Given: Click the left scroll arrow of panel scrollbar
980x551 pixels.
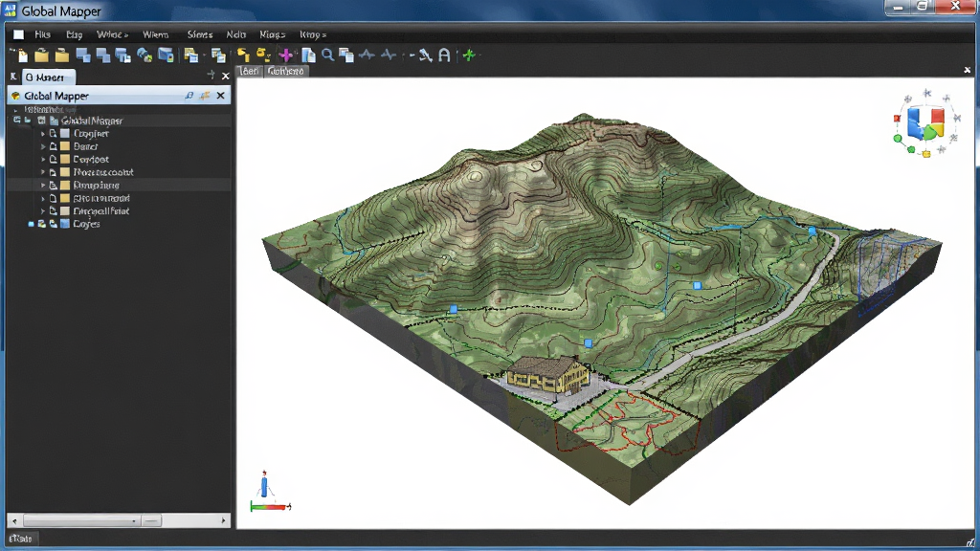Looking at the screenshot, I should tap(14, 519).
